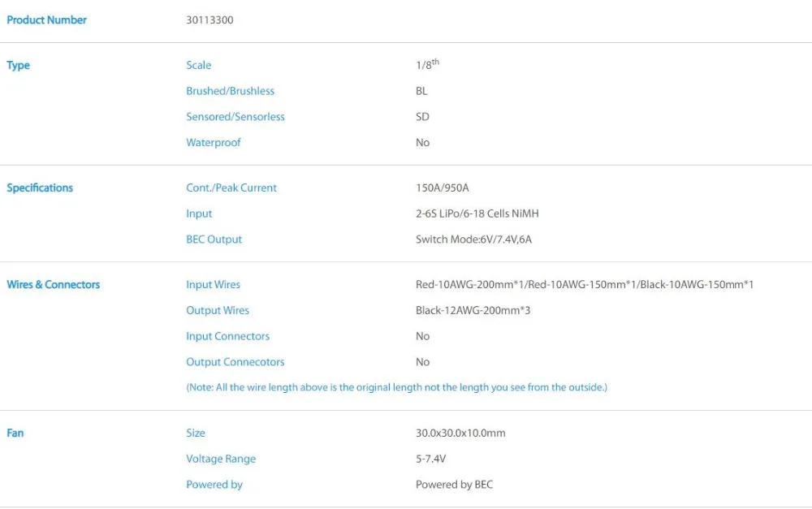Click the 'Output Connecotors' label
Viewport: 812px width, 509px height.
[x=235, y=362]
